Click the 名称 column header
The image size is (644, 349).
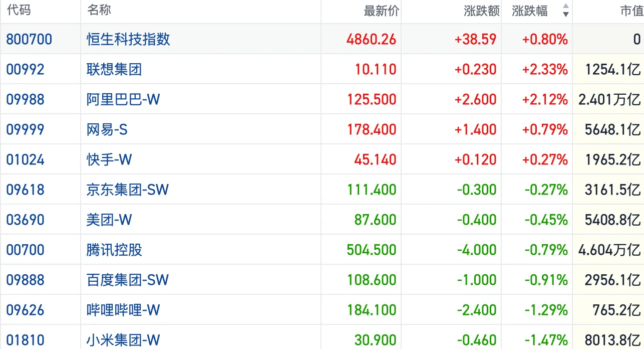[99, 11]
